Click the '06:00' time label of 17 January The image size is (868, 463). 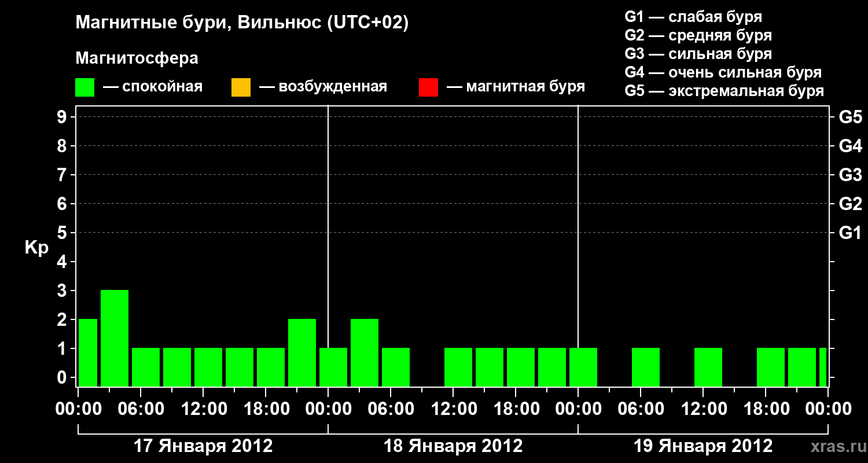pos(141,409)
